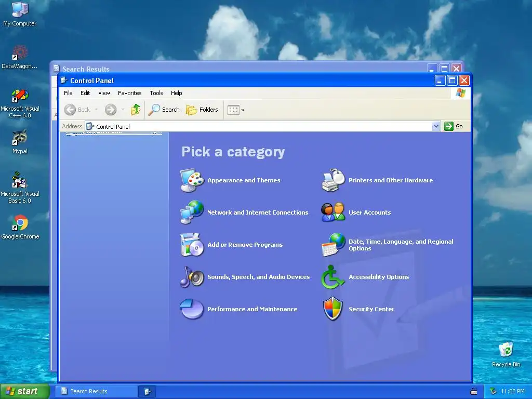Select the My Computer desktop icon

pos(20,14)
